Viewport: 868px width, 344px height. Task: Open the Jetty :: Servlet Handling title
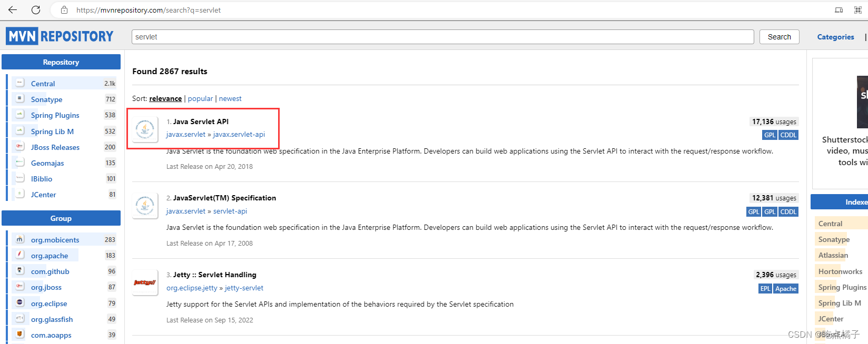[215, 275]
